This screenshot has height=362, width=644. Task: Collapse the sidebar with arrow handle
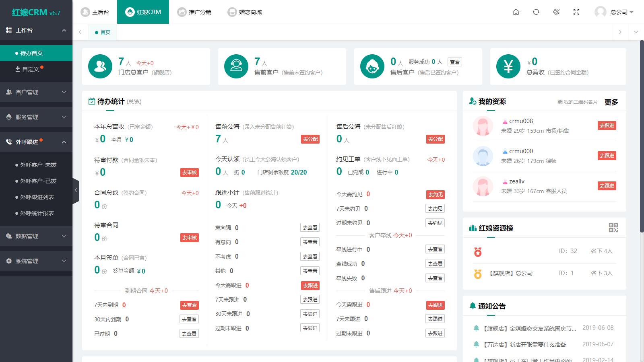click(x=76, y=190)
